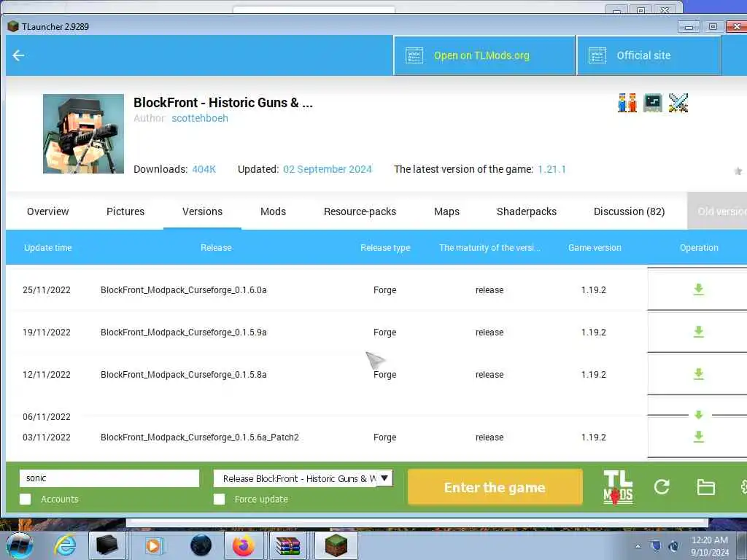The image size is (747, 560).
Task: Open on TLMods.org button
Action: (x=484, y=55)
